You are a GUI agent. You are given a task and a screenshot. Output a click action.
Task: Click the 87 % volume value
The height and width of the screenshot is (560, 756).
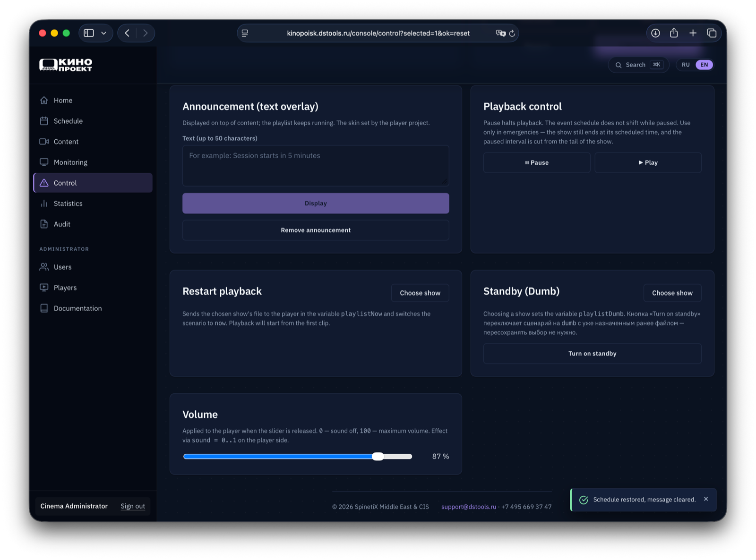coord(440,456)
